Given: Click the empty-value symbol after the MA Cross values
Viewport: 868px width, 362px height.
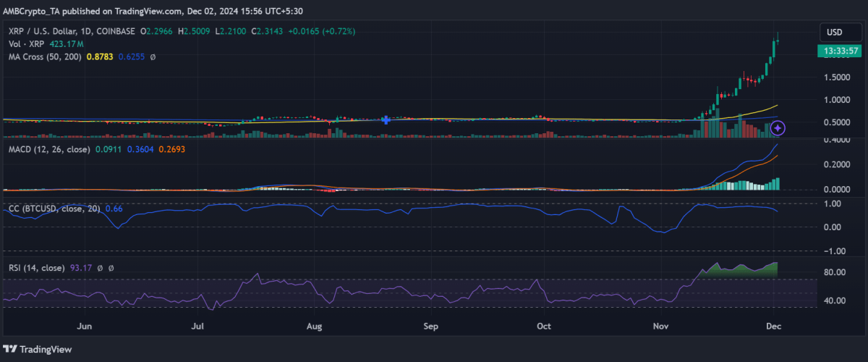Looking at the screenshot, I should pos(153,56).
